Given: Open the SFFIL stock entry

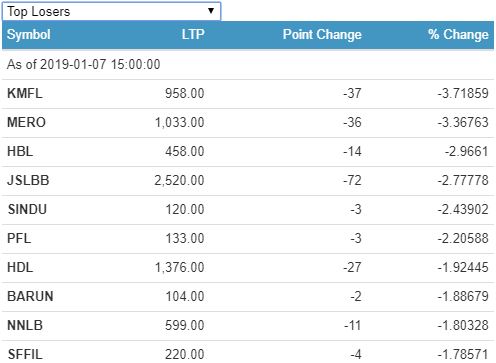Looking at the screenshot, I should pos(25,354).
